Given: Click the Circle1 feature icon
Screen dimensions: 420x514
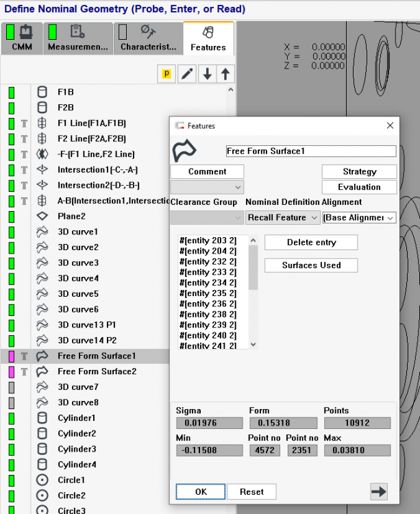Looking at the screenshot, I should [x=42, y=480].
